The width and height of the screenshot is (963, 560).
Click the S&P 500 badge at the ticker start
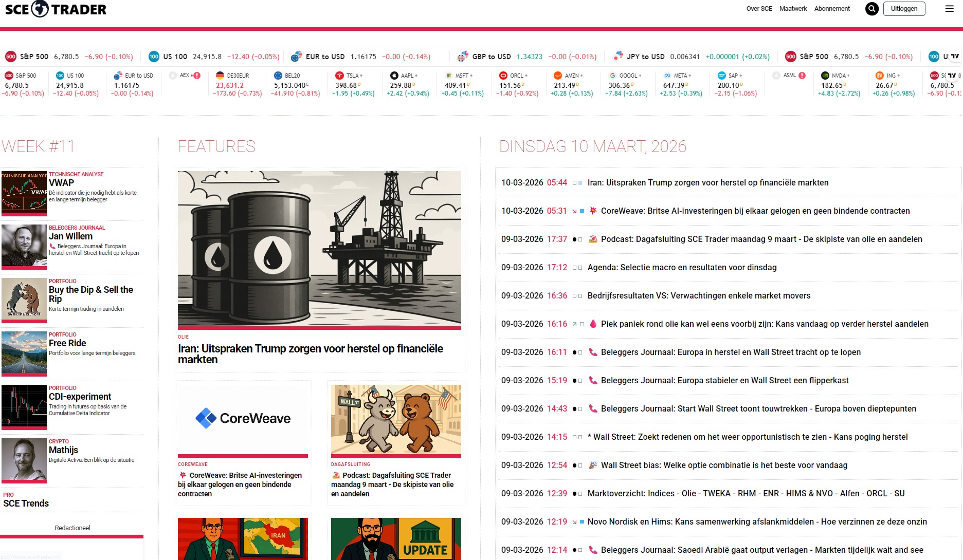10,57
